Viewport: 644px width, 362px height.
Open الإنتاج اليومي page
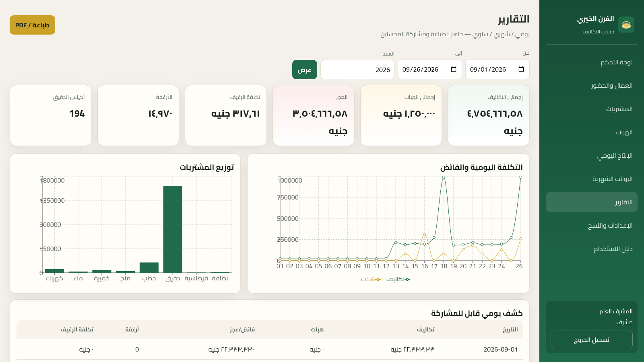coord(592,155)
